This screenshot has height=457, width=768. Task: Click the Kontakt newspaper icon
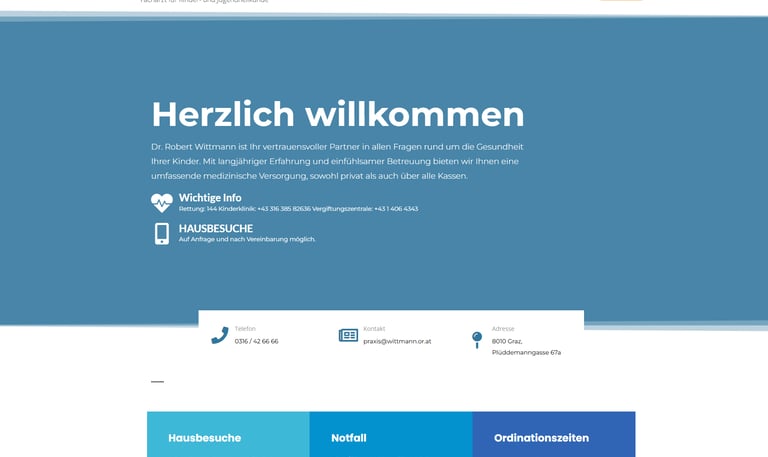click(348, 335)
